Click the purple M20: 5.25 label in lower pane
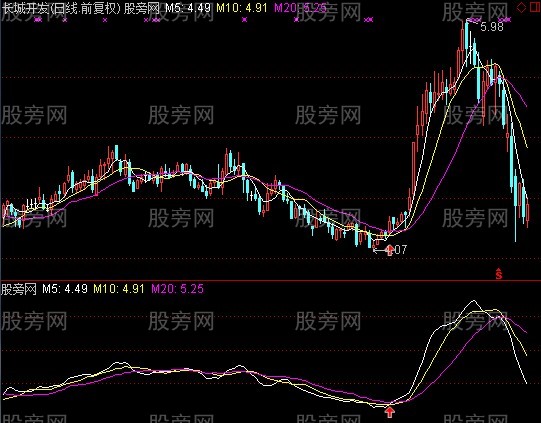 pyautogui.click(x=178, y=289)
